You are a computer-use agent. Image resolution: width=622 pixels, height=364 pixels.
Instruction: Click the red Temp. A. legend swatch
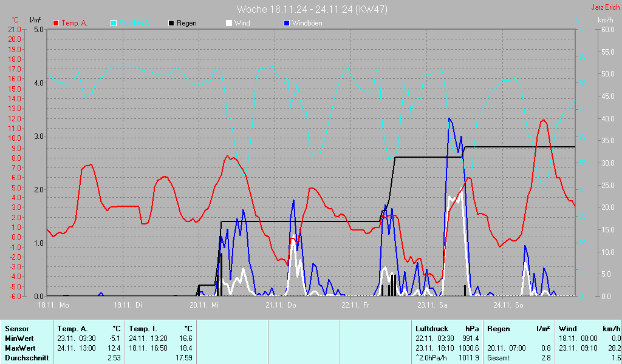[x=56, y=23]
